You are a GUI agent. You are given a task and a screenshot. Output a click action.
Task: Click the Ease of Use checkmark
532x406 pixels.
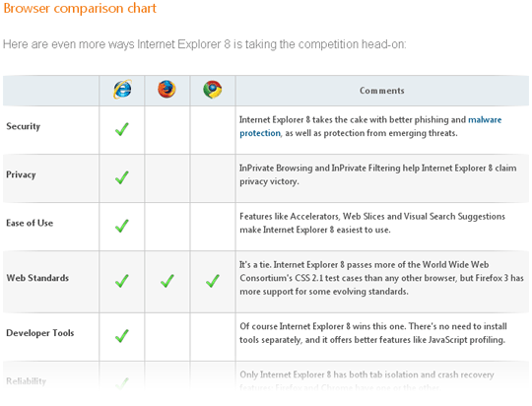[x=122, y=226]
